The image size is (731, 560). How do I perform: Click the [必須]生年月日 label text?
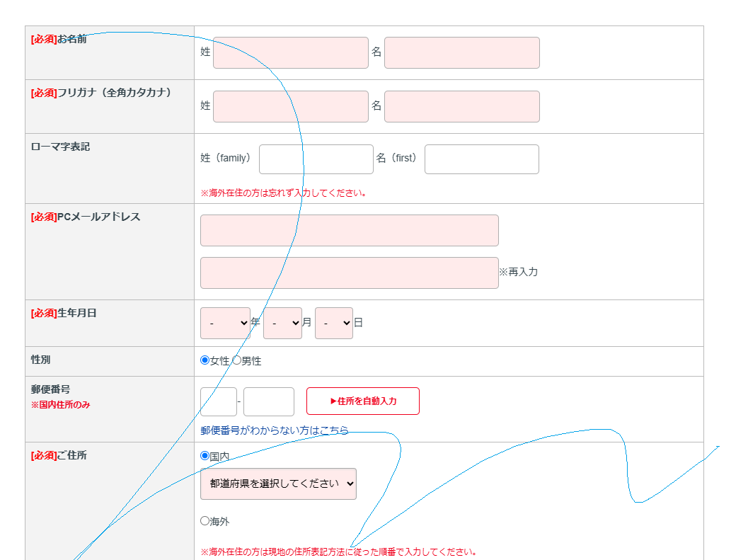(x=64, y=314)
